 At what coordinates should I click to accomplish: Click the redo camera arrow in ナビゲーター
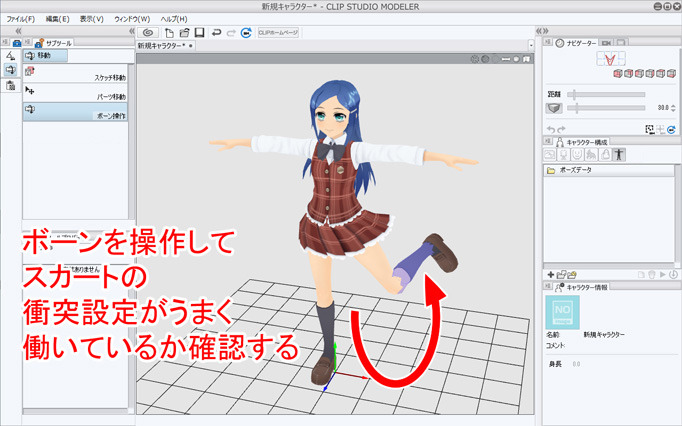click(561, 130)
